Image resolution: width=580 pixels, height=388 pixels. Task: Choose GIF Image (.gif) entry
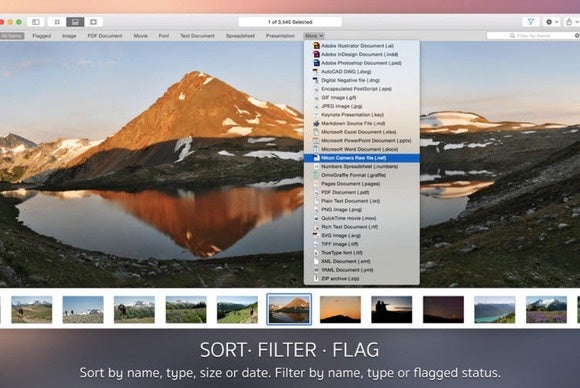point(362,98)
